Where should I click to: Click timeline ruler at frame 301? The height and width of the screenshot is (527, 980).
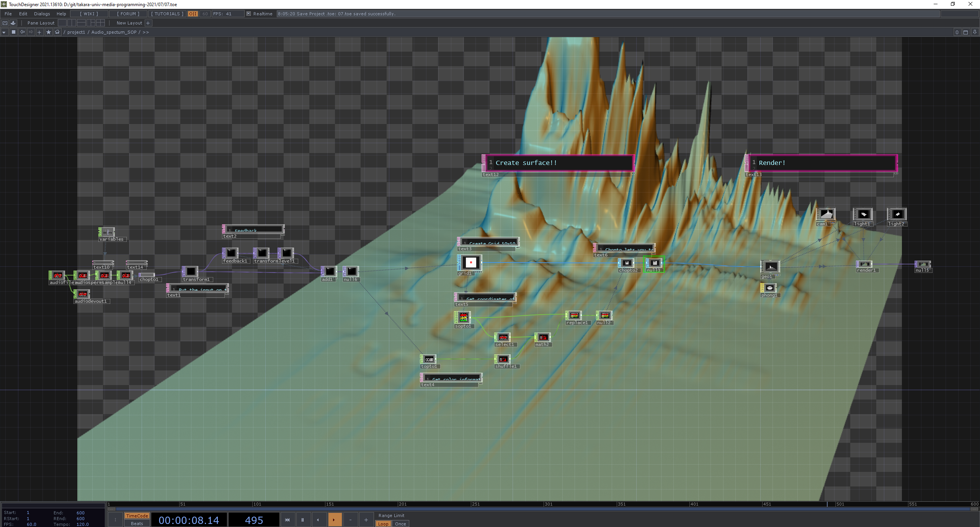545,504
